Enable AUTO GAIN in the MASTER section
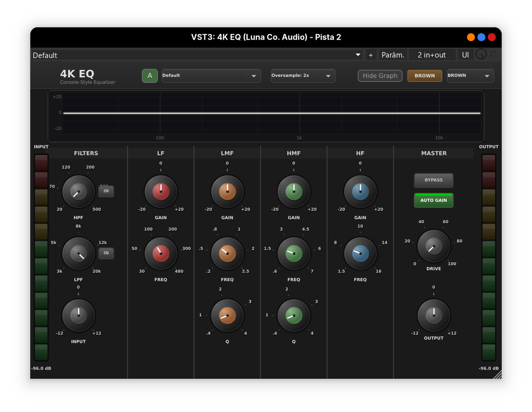This screenshot has height=412, width=532. pos(433,200)
